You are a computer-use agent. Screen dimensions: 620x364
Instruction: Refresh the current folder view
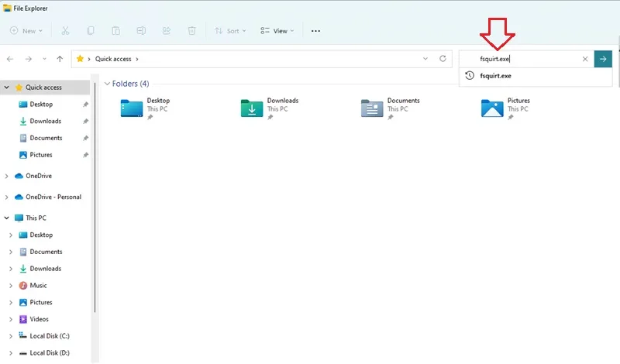(x=443, y=59)
